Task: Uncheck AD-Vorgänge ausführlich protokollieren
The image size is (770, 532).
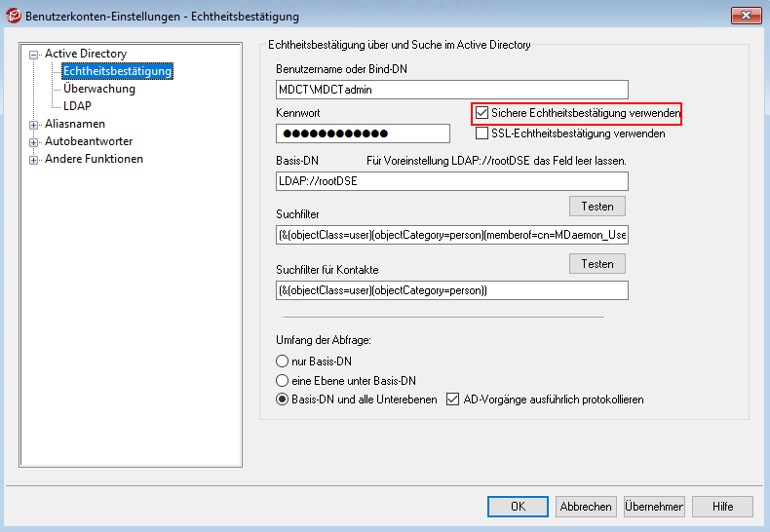Action: click(453, 399)
